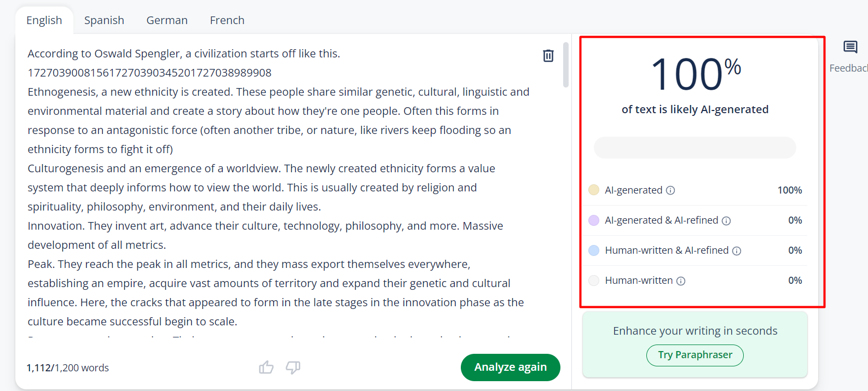868x391 pixels.
Task: Show info for Human-written category
Action: (x=681, y=281)
